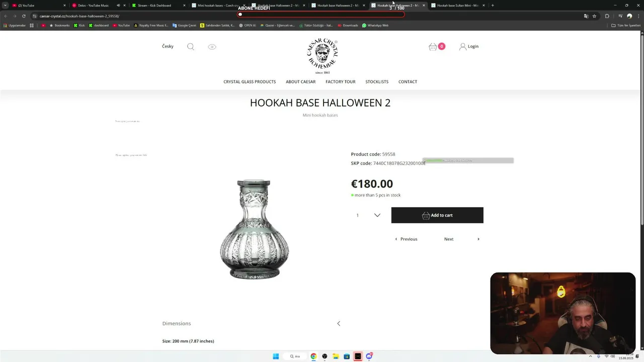This screenshot has width=644, height=362.
Task: Go to the Caesar Crystal Bohemiae logo
Action: click(x=323, y=56)
